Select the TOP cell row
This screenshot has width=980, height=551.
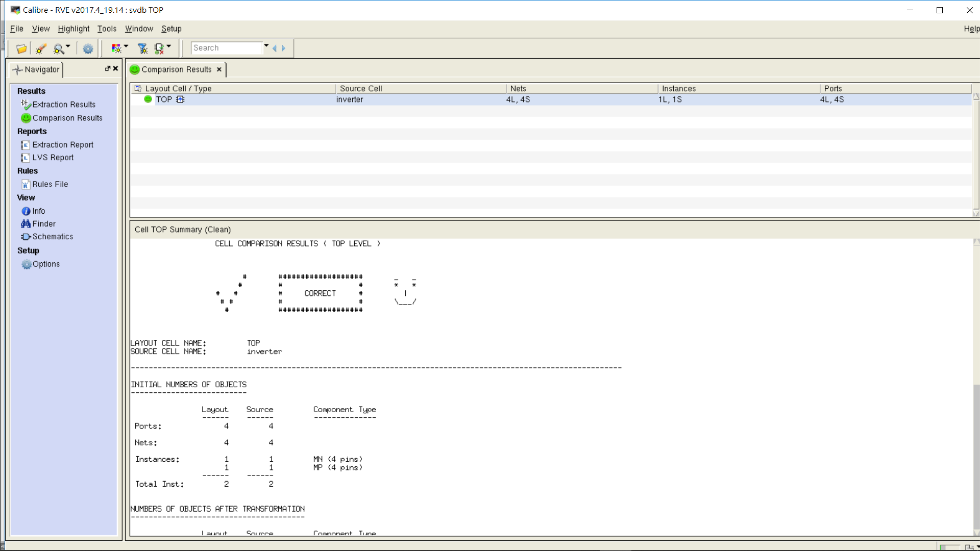pos(550,99)
